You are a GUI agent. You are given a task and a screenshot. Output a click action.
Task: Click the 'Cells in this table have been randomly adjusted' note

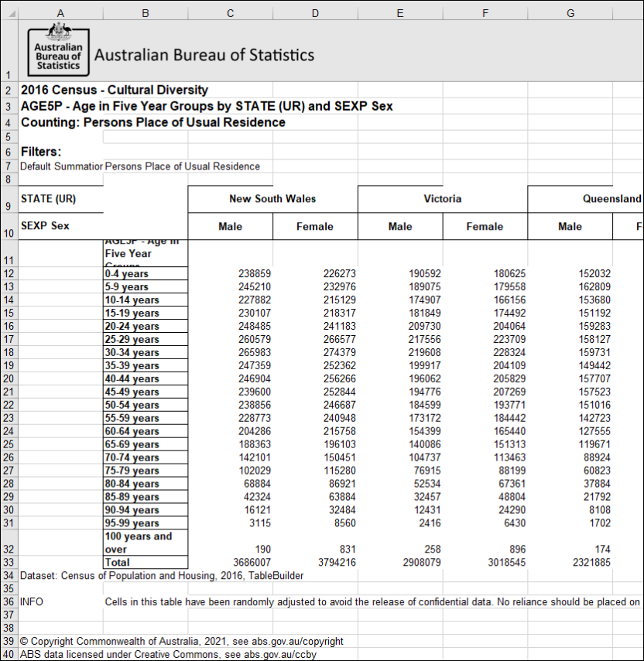(372, 601)
